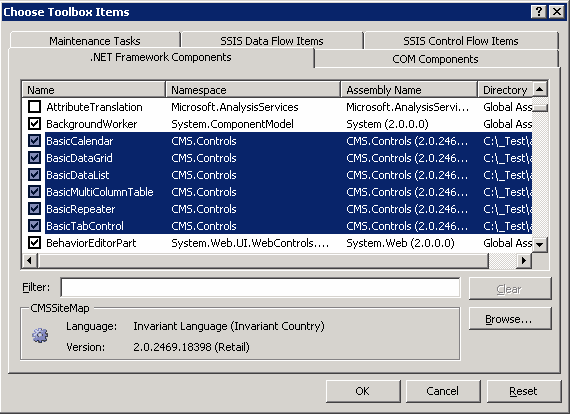The height and width of the screenshot is (414, 571).
Task: Click the System.Web.UI.WebControls namespace cell
Action: (250, 243)
